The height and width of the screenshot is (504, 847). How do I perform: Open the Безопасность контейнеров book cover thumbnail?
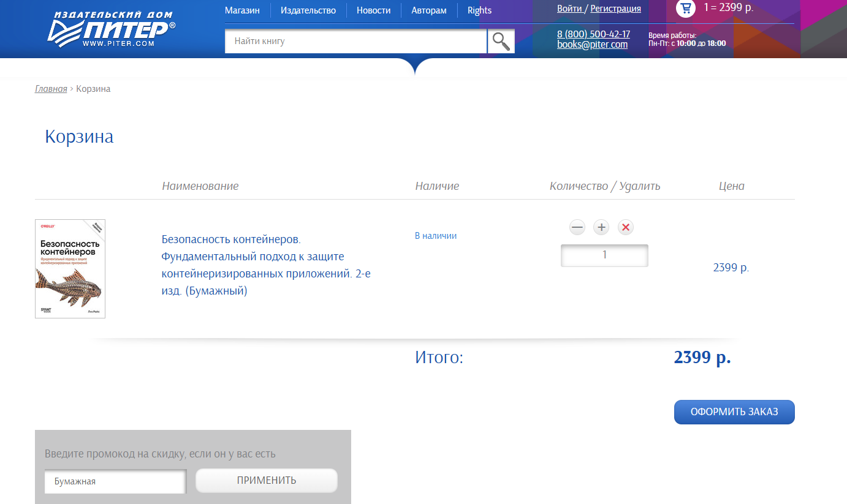coord(70,269)
